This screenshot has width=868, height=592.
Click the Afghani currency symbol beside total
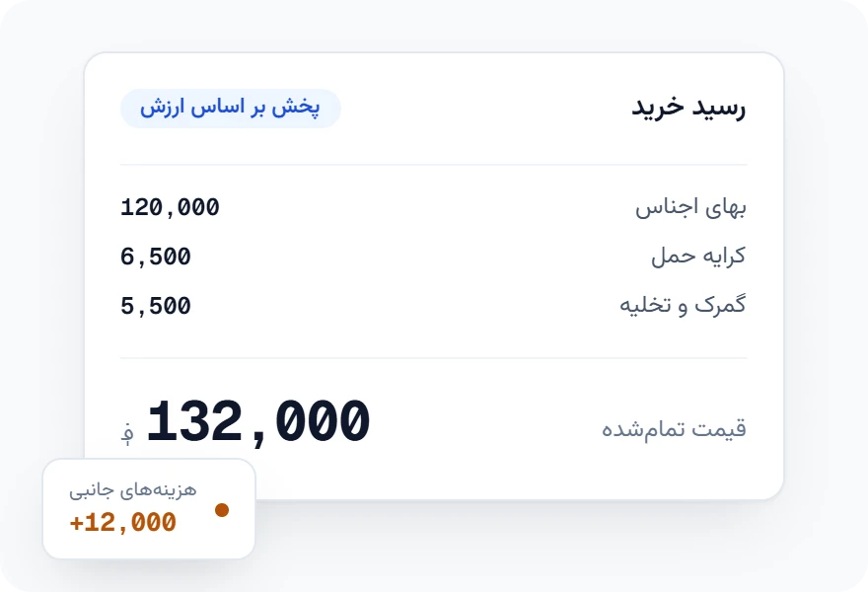pyautogui.click(x=127, y=433)
